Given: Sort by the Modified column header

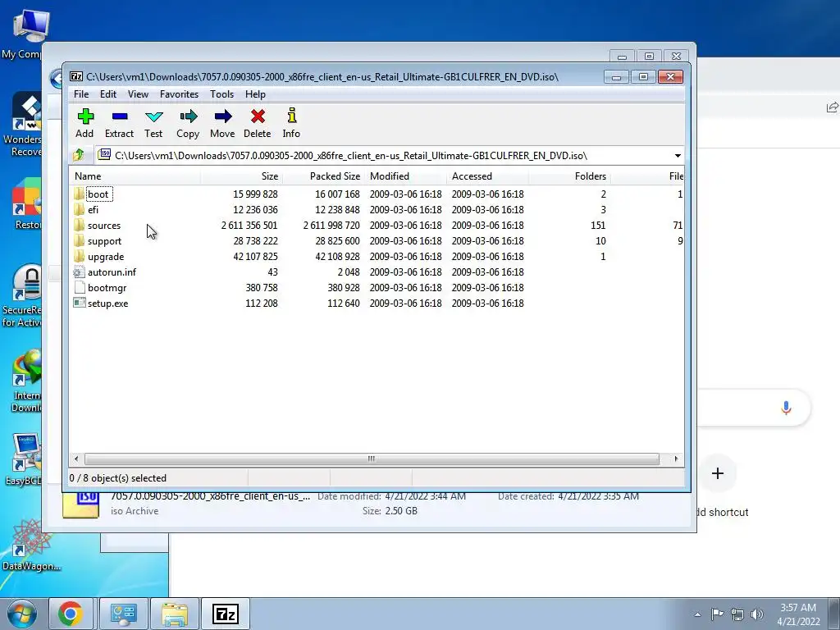Looking at the screenshot, I should [x=406, y=176].
